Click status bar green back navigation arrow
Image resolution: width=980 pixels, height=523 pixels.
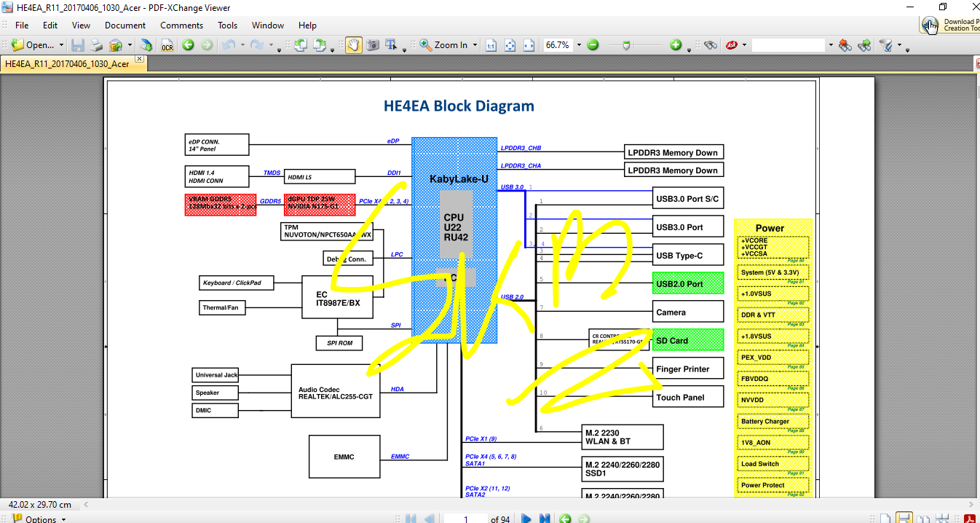click(565, 519)
